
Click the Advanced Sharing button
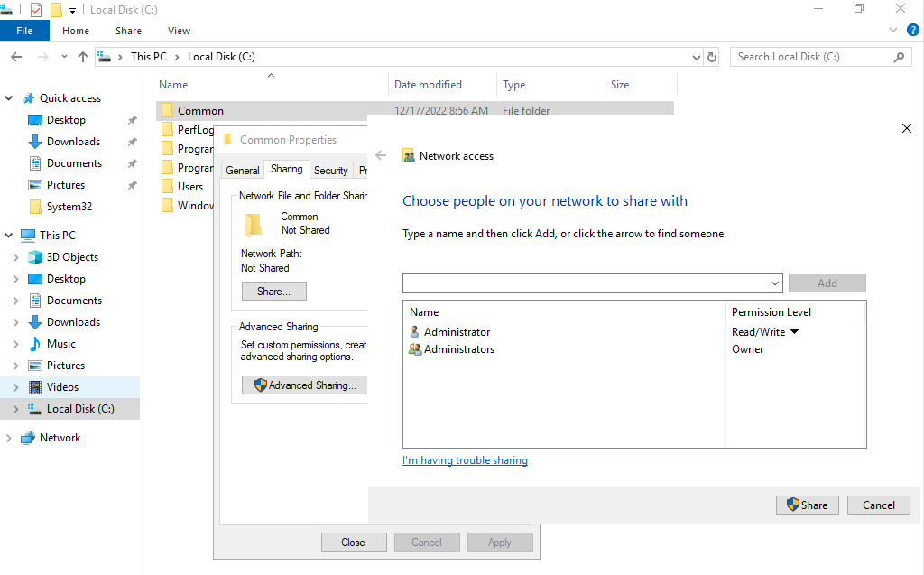(x=305, y=385)
